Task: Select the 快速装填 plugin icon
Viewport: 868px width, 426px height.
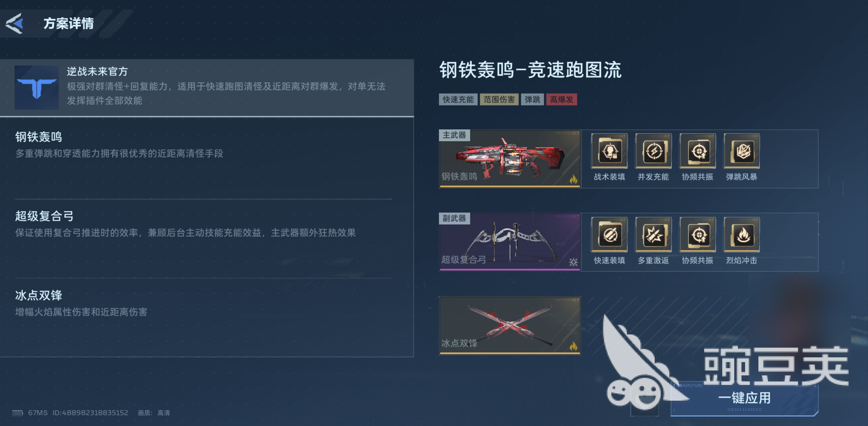Action: click(x=609, y=234)
